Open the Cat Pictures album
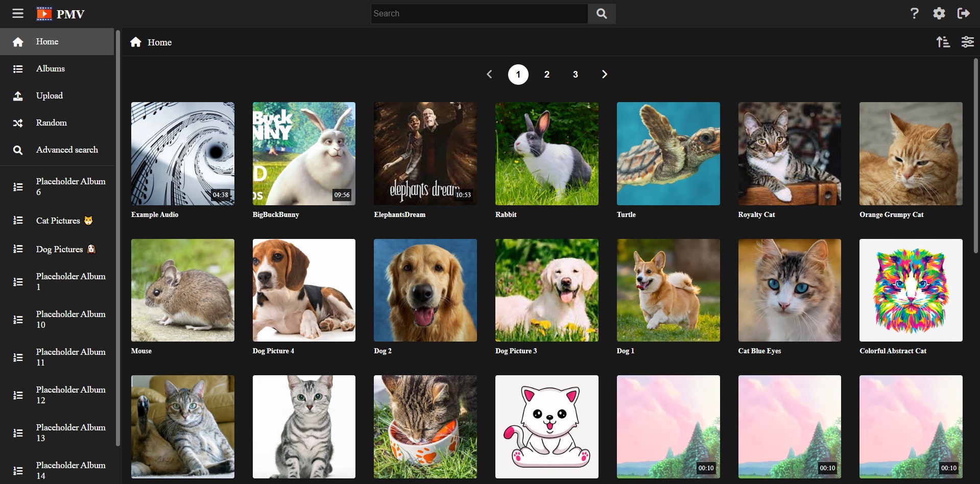980x484 pixels. [57, 221]
